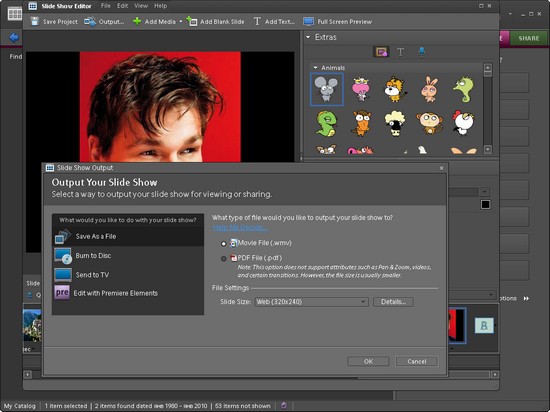
Task: Select the Movie File (.wmv) radio button
Action: 223,243
